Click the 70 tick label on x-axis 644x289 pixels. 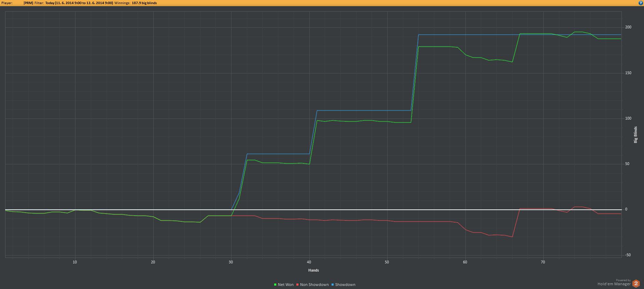(x=543, y=262)
